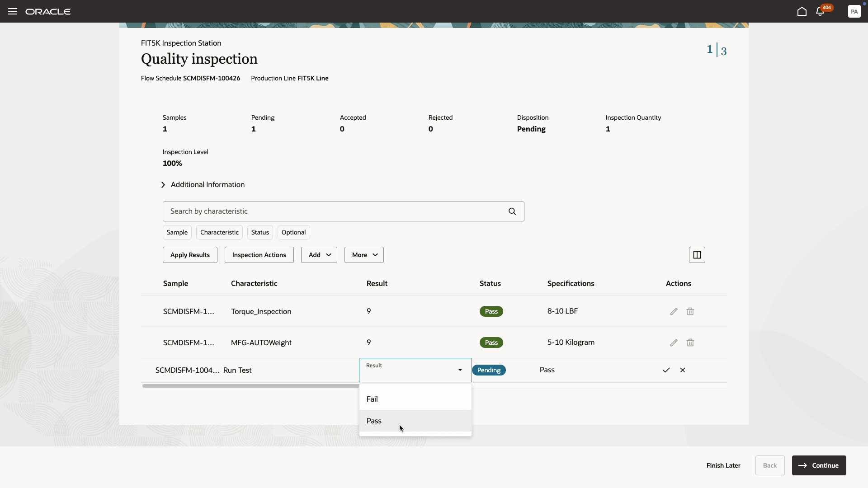
Task: Click the Continue button
Action: point(819,465)
